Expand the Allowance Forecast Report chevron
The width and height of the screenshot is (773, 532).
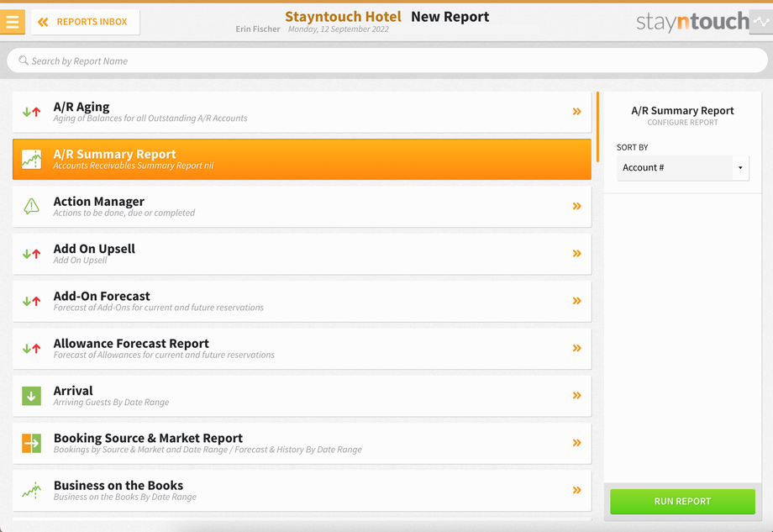[x=576, y=348]
